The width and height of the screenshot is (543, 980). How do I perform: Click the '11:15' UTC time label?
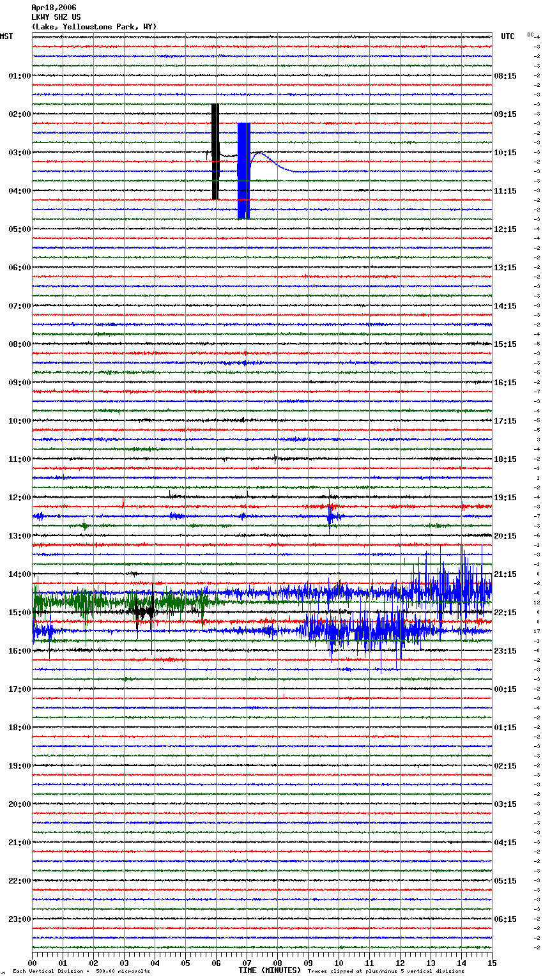pos(505,191)
